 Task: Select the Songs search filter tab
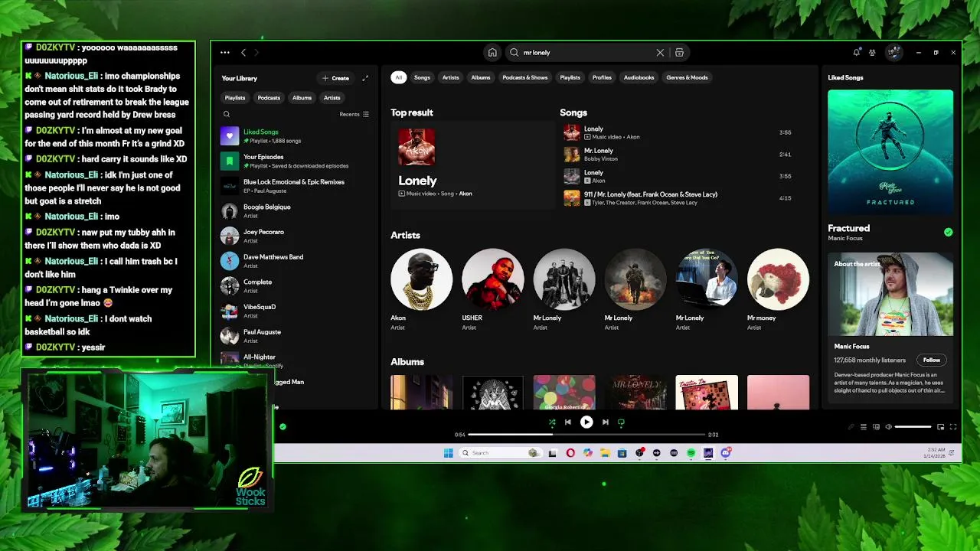coord(422,77)
